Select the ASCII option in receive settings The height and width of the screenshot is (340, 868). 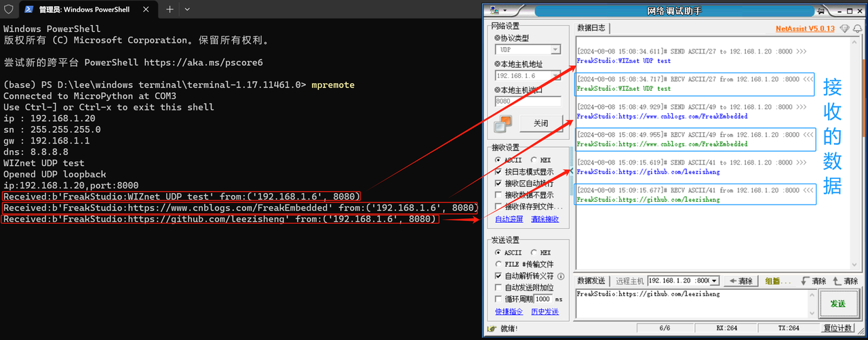click(509, 161)
